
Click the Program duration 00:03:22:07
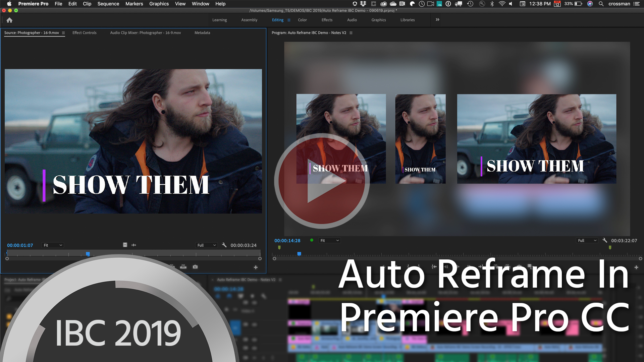tap(624, 241)
